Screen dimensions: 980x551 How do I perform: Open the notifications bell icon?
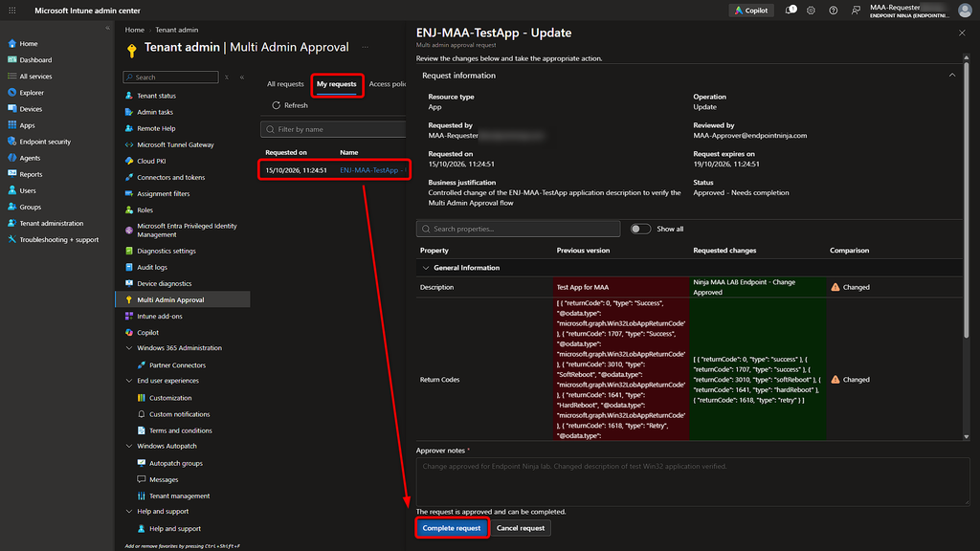pos(791,10)
